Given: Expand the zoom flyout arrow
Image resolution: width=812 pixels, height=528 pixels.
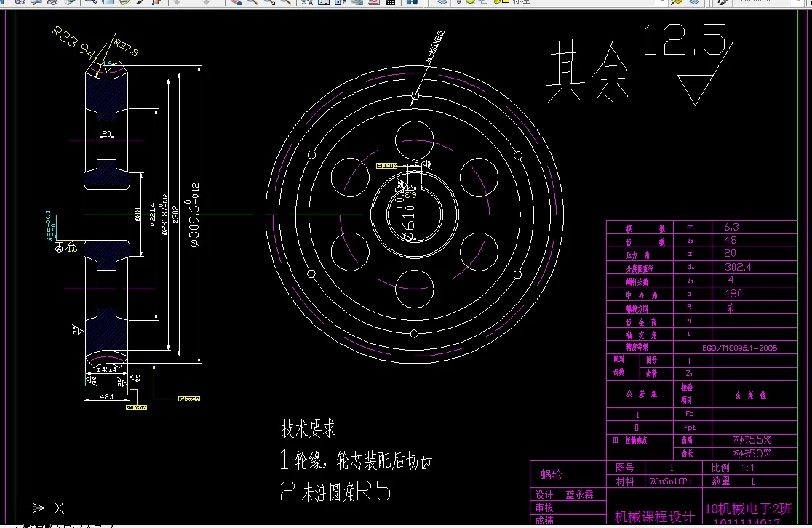Looking at the screenshot, I should (x=274, y=7).
